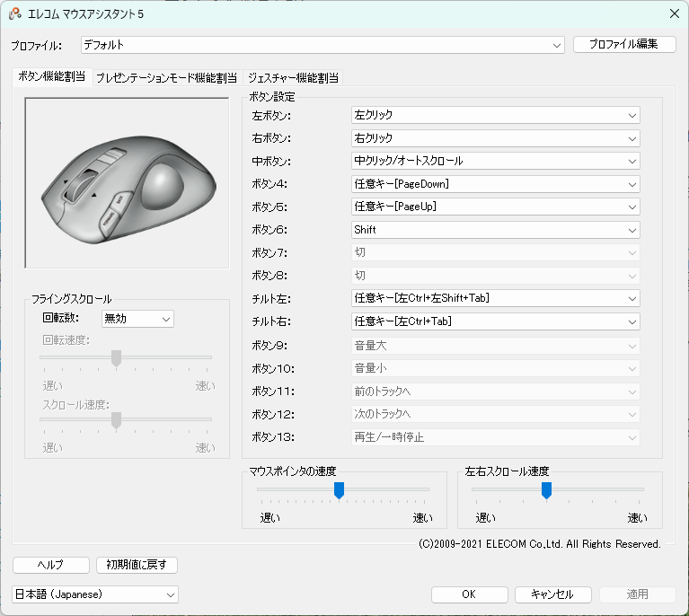Open the 日本語 (Japanese) language dropdown
The image size is (689, 616).
95,594
